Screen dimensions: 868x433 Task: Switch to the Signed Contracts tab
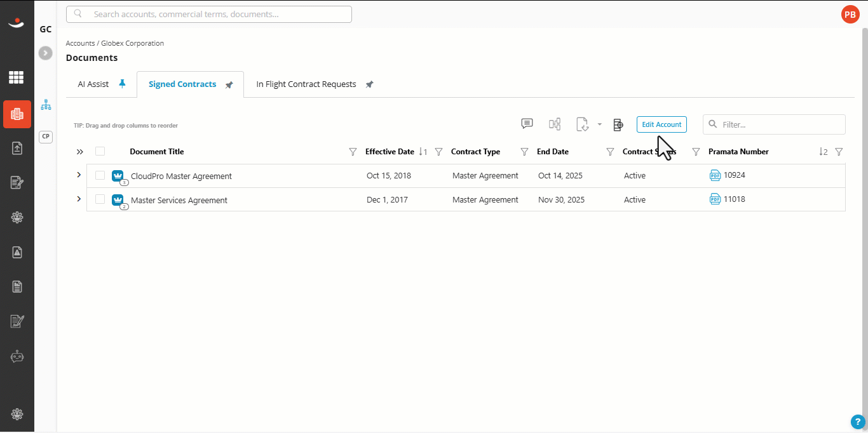tap(182, 84)
